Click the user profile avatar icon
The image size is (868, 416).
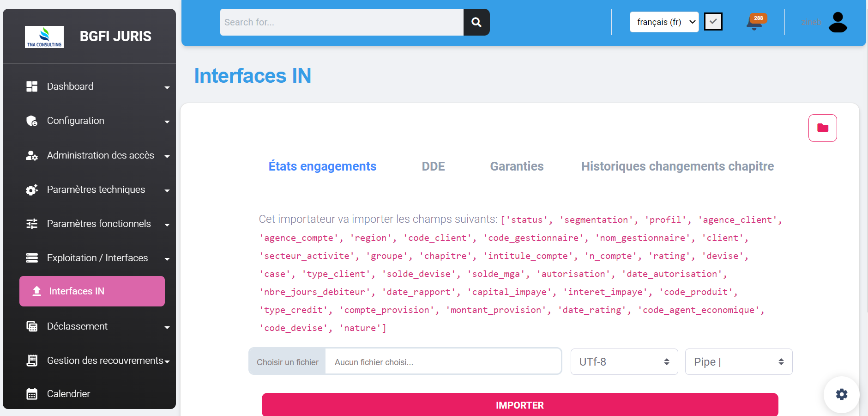pos(838,22)
